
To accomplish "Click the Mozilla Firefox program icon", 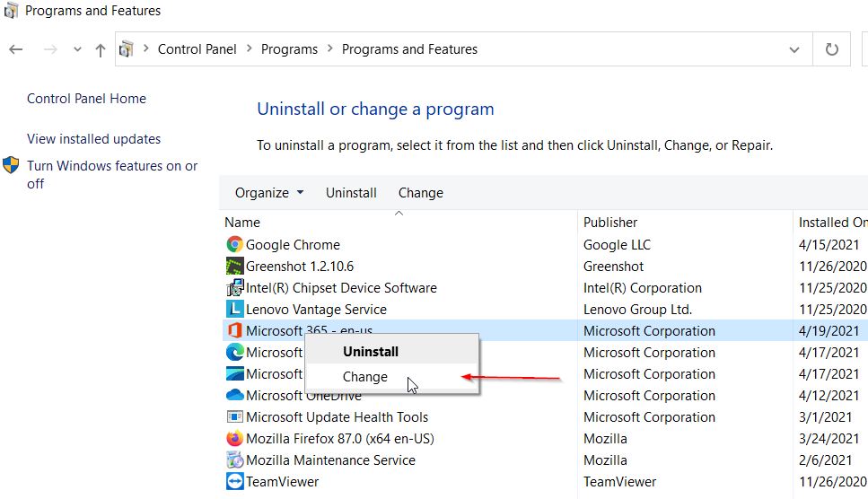I will [x=234, y=439].
